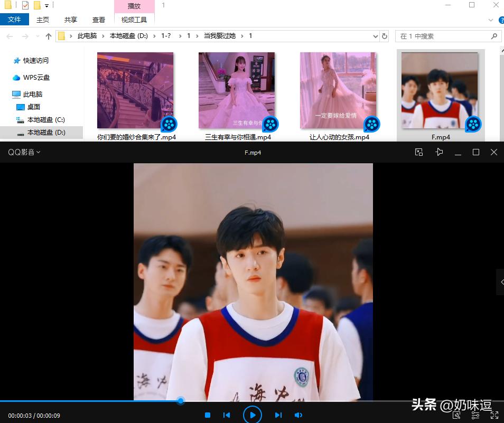Click 快速访问 in the navigation pane
Image resolution: width=504 pixels, height=423 pixels.
point(35,60)
